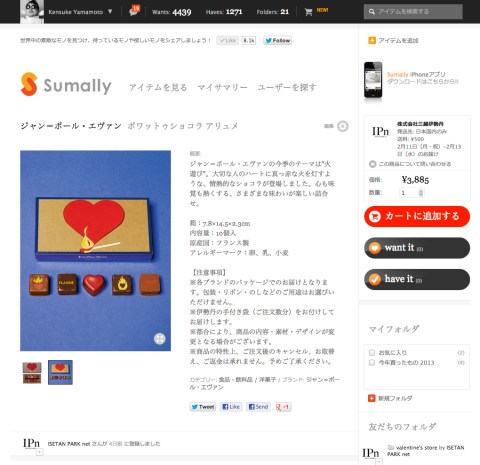Open マイサマリー navigation menu
This screenshot has height=465, width=480.
(222, 87)
